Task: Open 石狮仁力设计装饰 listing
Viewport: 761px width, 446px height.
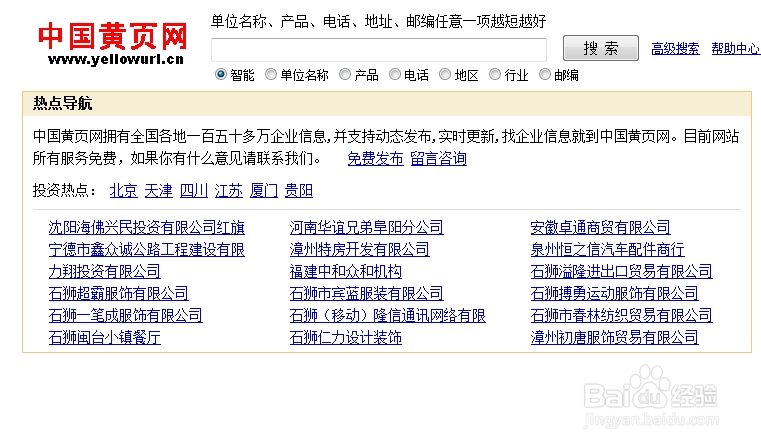Action: pos(346,337)
